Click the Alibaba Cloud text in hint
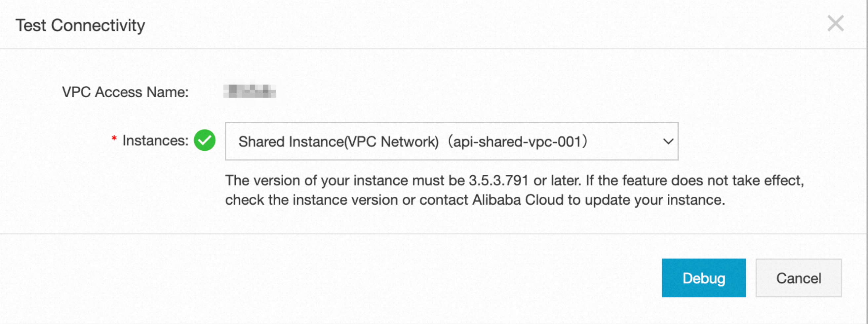868x324 pixels. point(518,200)
